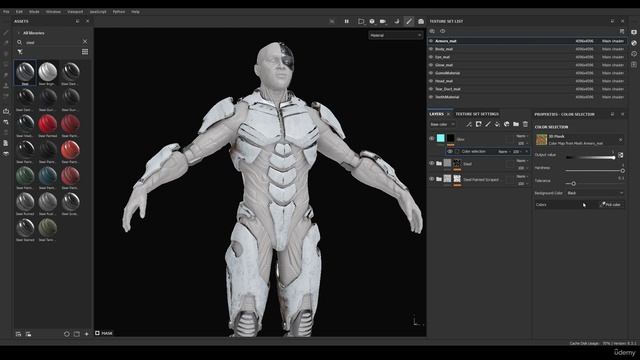Click the sphere display icon in toolbar
The height and width of the screenshot is (360, 640).
point(372,21)
